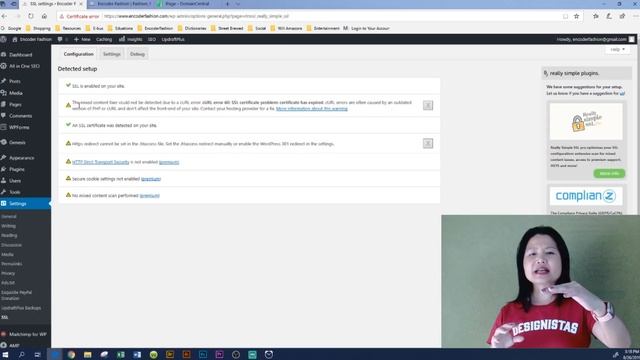Click the comments bubble in admin bar
Image resolution: width=640 pixels, height=360 pixels.
pyautogui.click(x=62, y=39)
